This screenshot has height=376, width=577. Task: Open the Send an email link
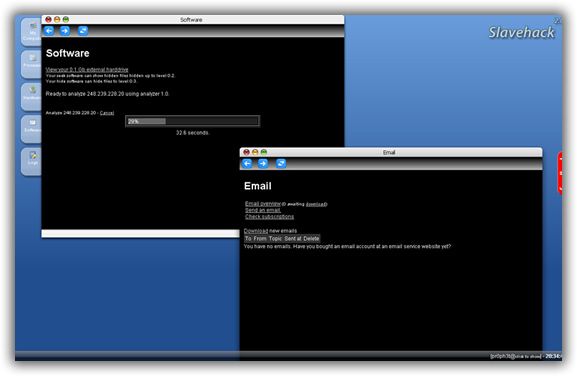tap(263, 210)
